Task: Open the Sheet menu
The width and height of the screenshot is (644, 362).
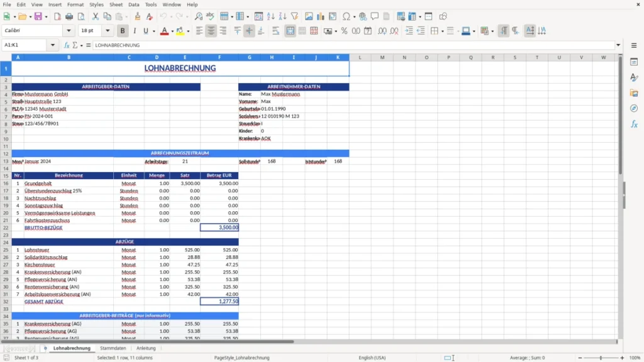Action: coord(116,4)
